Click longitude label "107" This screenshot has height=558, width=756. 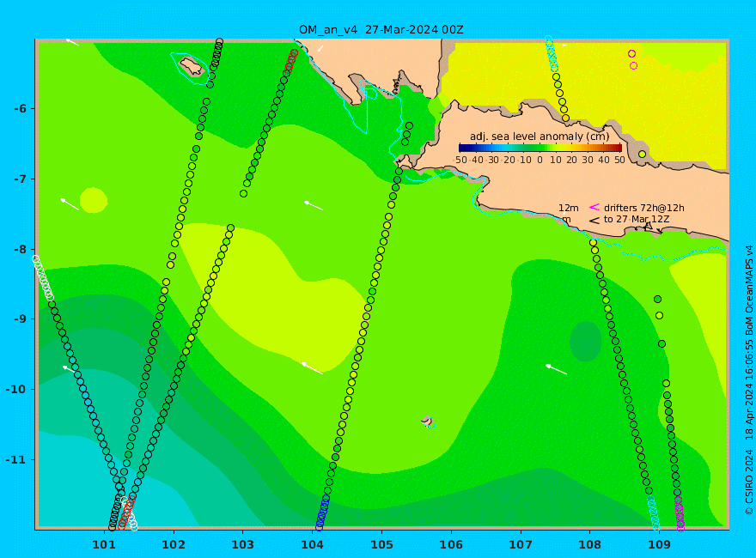pos(521,545)
